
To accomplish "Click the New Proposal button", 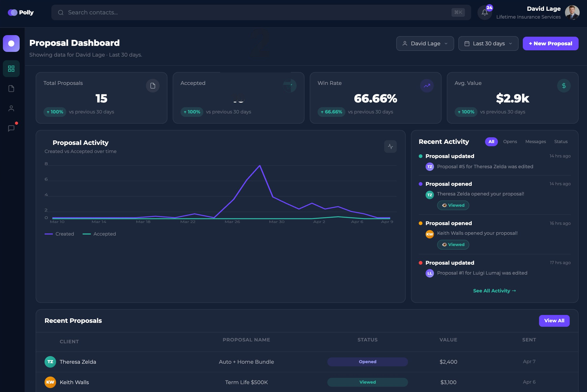I will click(550, 43).
